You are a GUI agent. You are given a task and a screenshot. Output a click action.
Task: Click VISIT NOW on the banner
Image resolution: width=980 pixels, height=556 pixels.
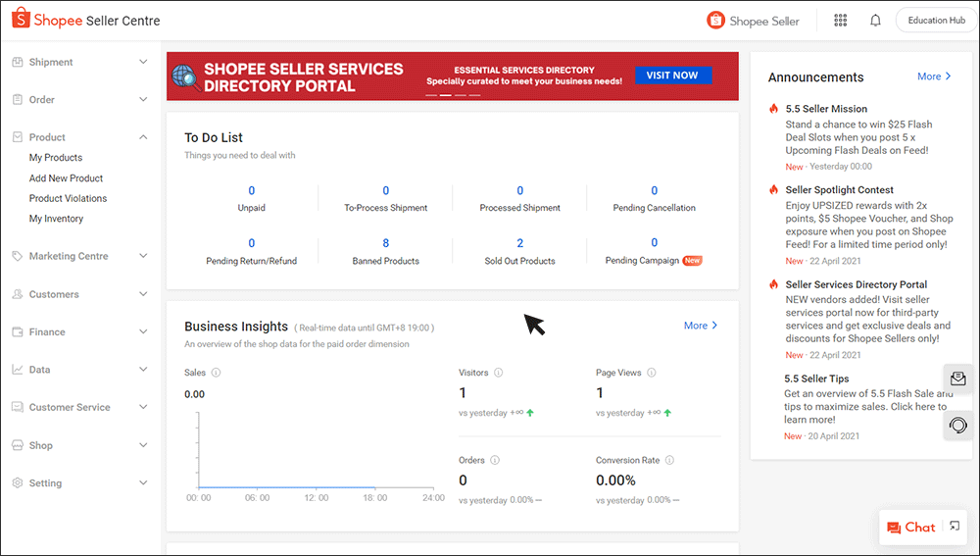[x=673, y=76]
